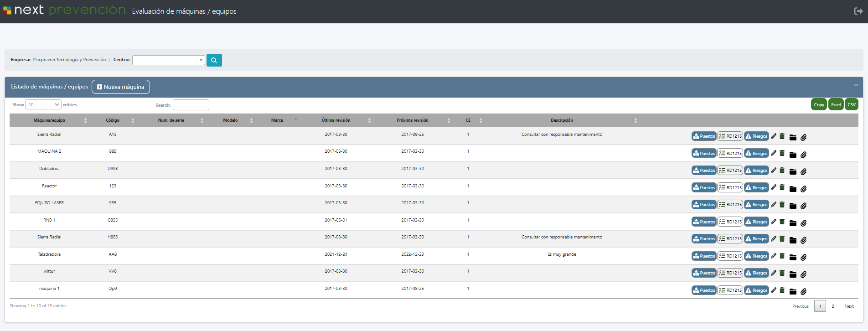Edit the wittur row with pencil icon
Screen dimensions: 868x331
pos(774,273)
